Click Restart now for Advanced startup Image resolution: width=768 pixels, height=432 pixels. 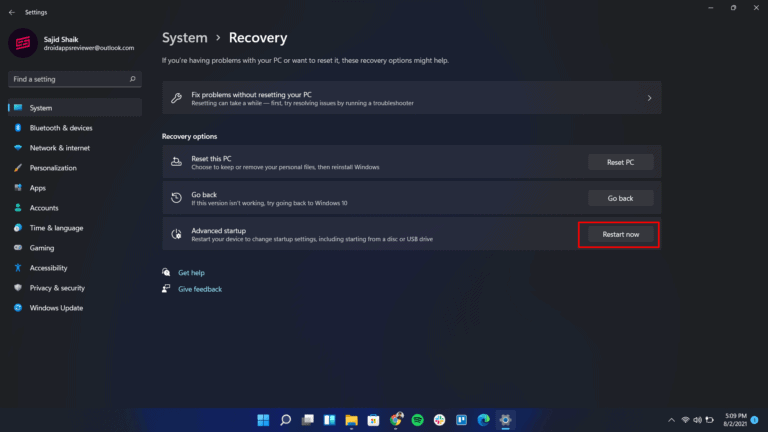[621, 235]
